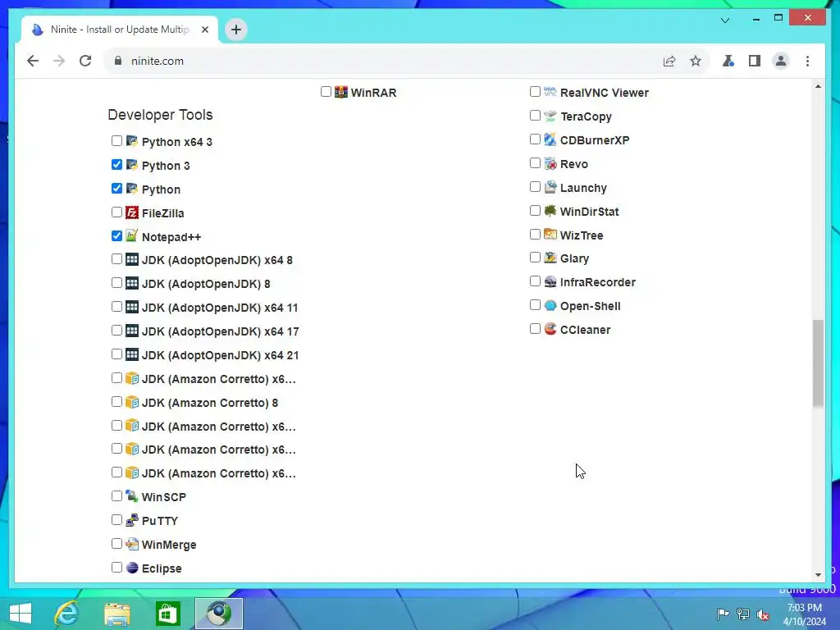Click the WinSCP icon
The image size is (840, 630).
[x=132, y=496]
